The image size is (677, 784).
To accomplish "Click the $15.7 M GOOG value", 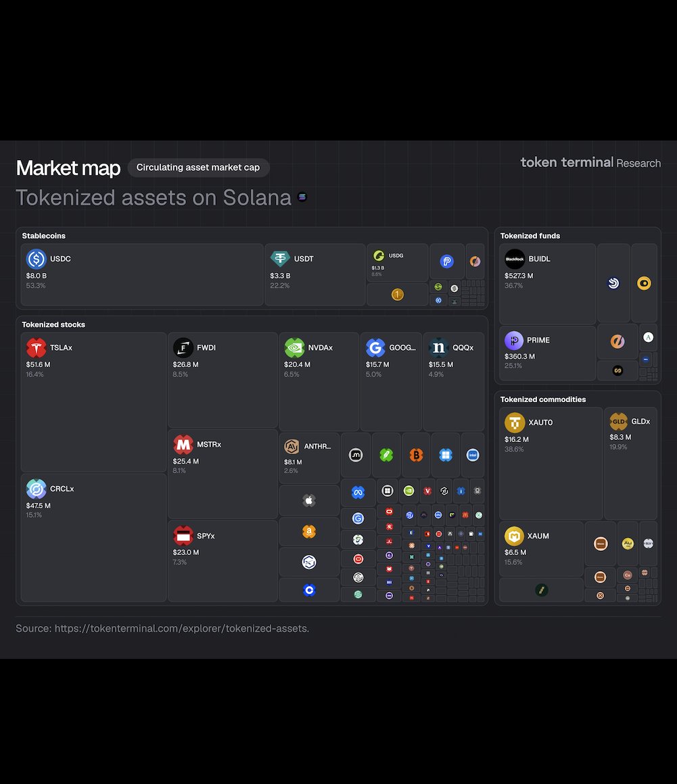I will [x=377, y=364].
